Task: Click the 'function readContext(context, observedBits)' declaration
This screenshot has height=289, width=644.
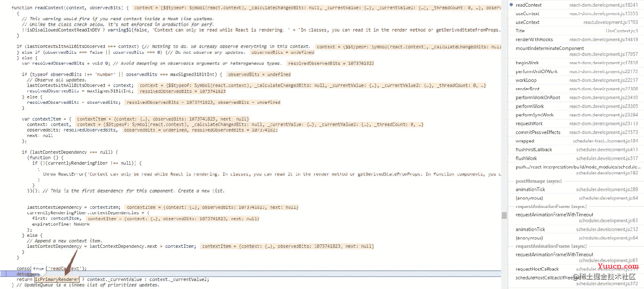Action: 70,8
